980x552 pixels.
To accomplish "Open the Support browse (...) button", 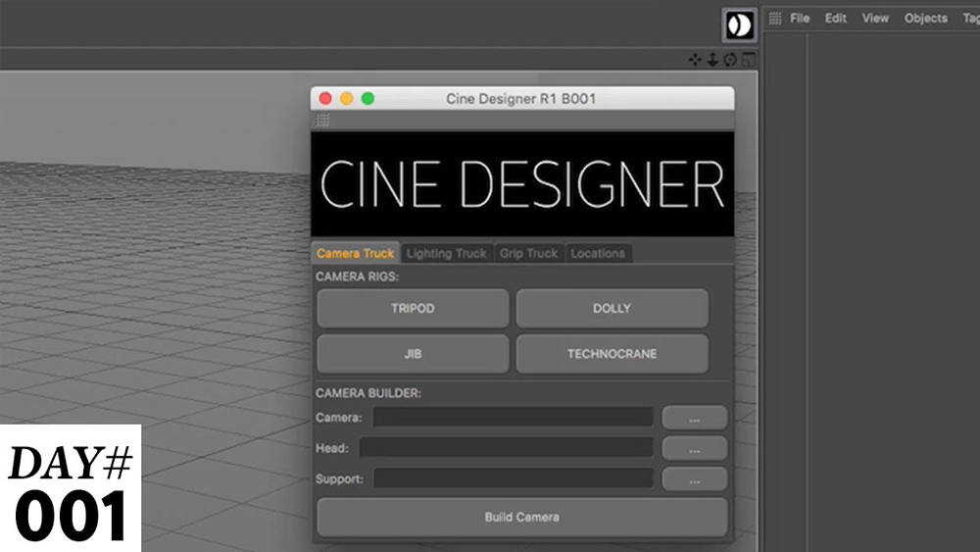I will (x=695, y=478).
